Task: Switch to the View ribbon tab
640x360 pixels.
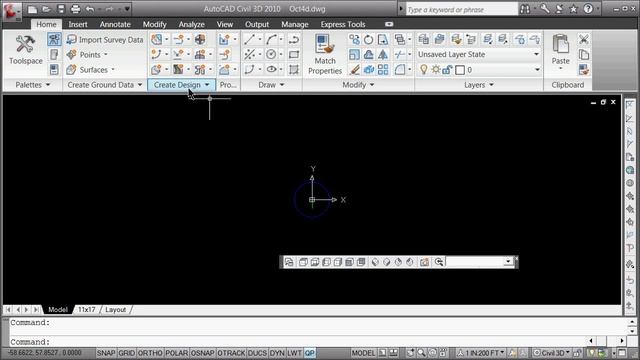Action: tap(224, 24)
